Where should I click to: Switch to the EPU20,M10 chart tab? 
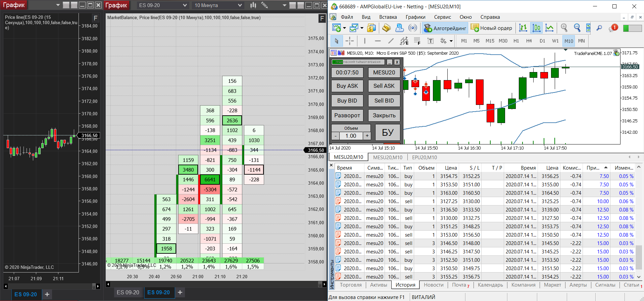[425, 157]
